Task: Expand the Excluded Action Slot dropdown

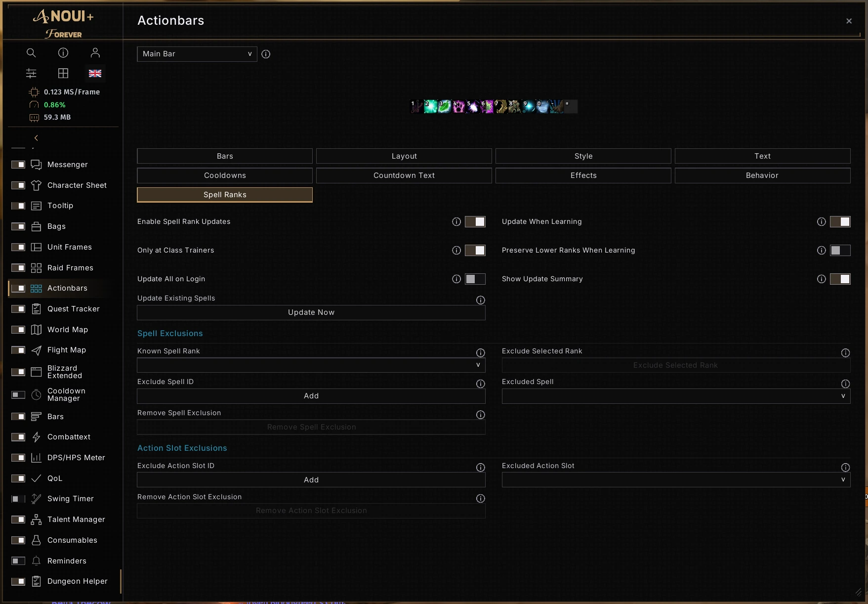Action: pyautogui.click(x=676, y=480)
